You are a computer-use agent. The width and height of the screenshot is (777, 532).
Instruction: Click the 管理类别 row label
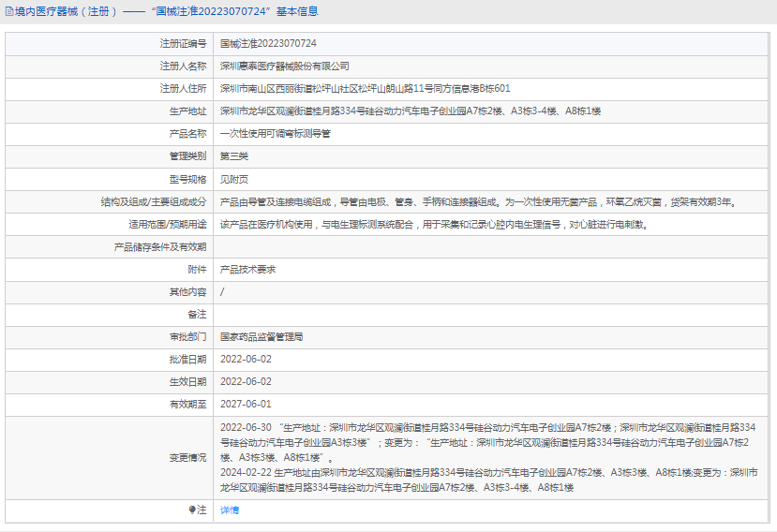click(x=187, y=156)
